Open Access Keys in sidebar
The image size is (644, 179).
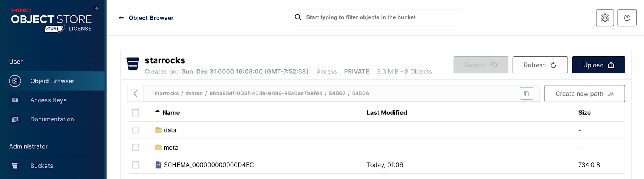(48, 100)
